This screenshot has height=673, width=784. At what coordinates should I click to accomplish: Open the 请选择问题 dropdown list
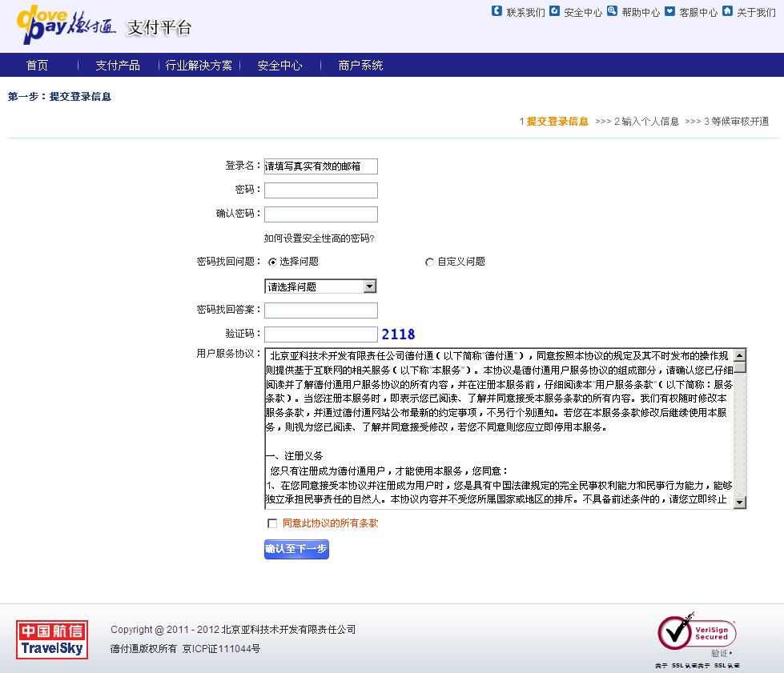[320, 286]
